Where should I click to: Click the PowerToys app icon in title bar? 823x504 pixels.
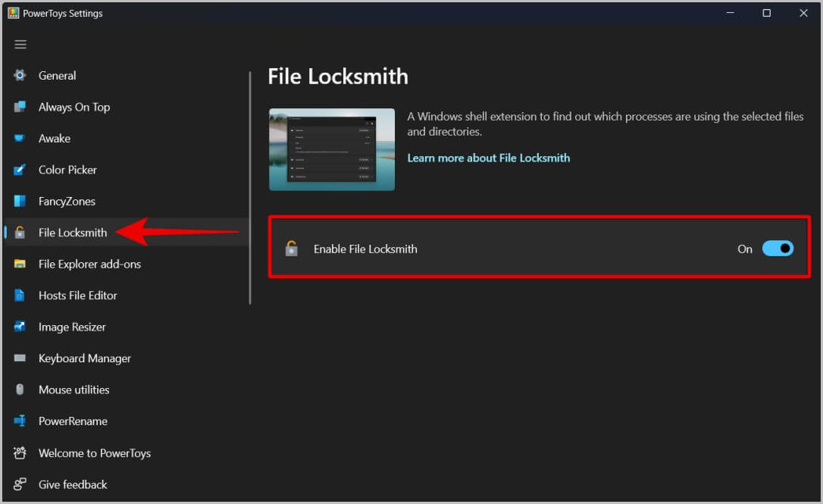[13, 13]
